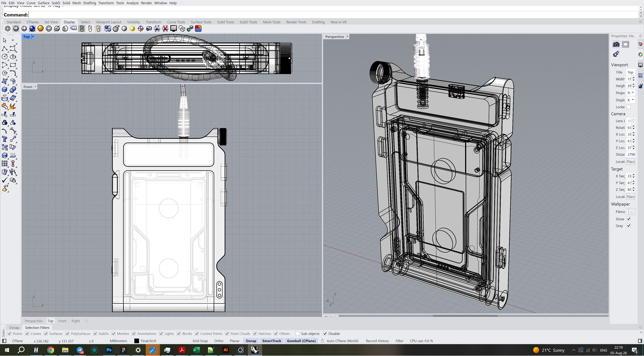This screenshot has width=644, height=356.
Task: Click the camera Rotation stepper arrows
Action: (634, 128)
